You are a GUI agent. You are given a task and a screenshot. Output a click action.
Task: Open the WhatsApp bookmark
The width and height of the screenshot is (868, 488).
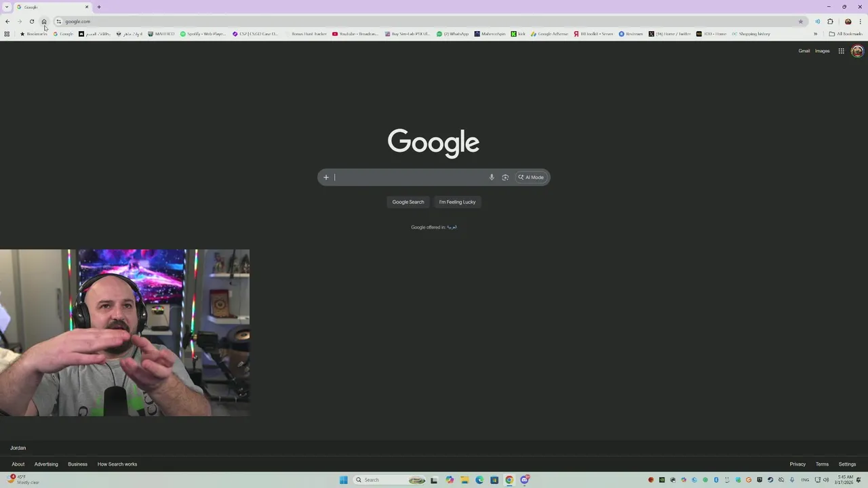coord(452,34)
